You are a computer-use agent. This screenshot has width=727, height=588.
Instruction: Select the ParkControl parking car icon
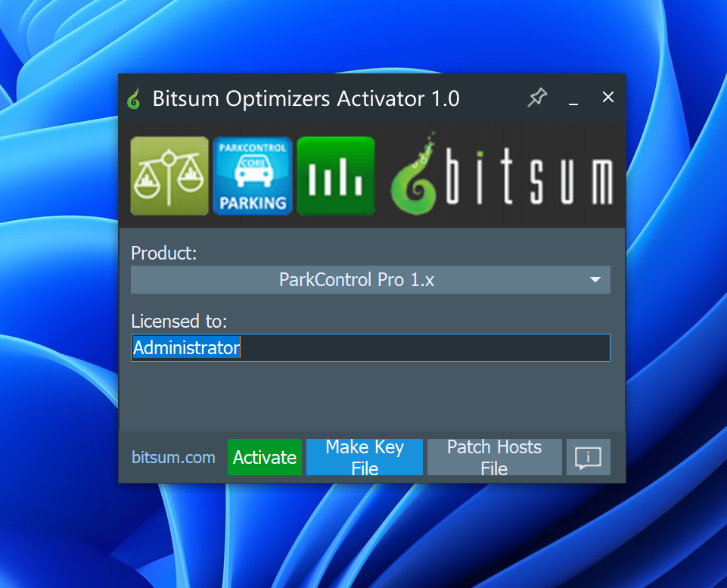[x=253, y=176]
